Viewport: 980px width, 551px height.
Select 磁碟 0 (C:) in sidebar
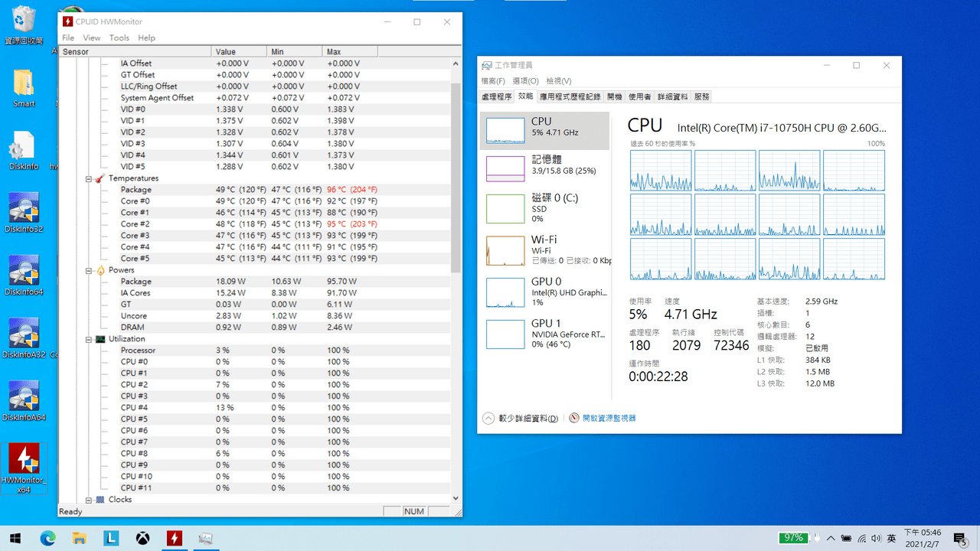click(x=545, y=207)
